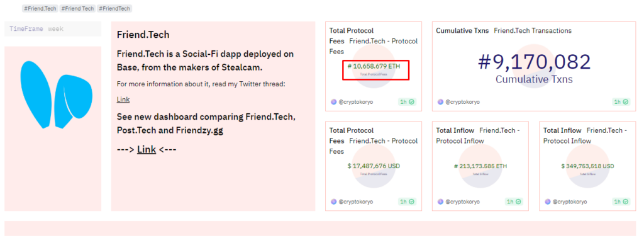Viewport: 644px width, 245px height.
Task: Click the #Friend.Tech hashtag tag
Action: 40,8
